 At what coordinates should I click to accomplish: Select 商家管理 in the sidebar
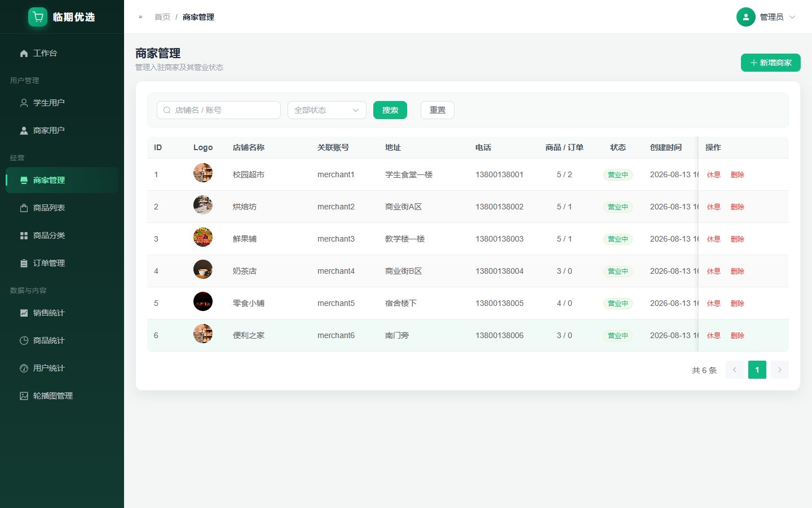coord(62,180)
